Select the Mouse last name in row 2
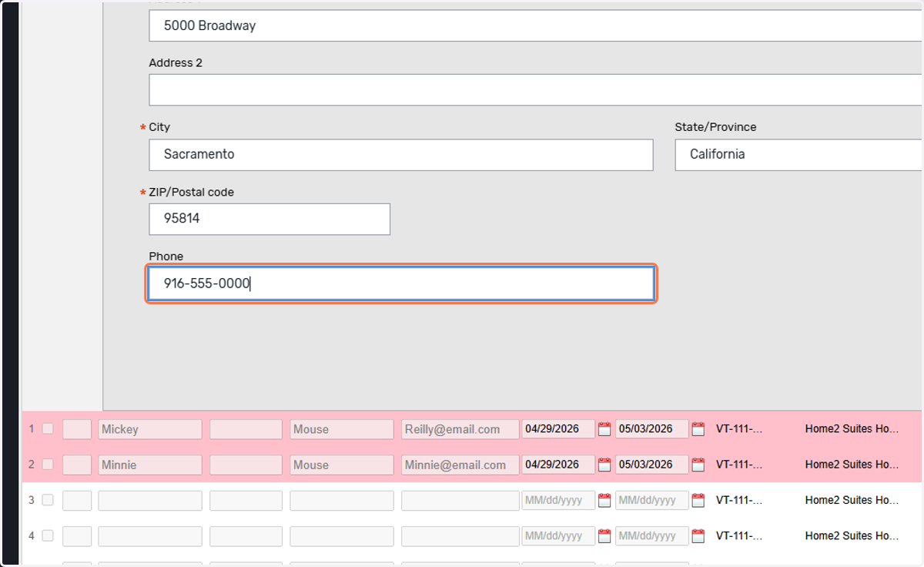The height and width of the screenshot is (567, 924). pyautogui.click(x=342, y=465)
